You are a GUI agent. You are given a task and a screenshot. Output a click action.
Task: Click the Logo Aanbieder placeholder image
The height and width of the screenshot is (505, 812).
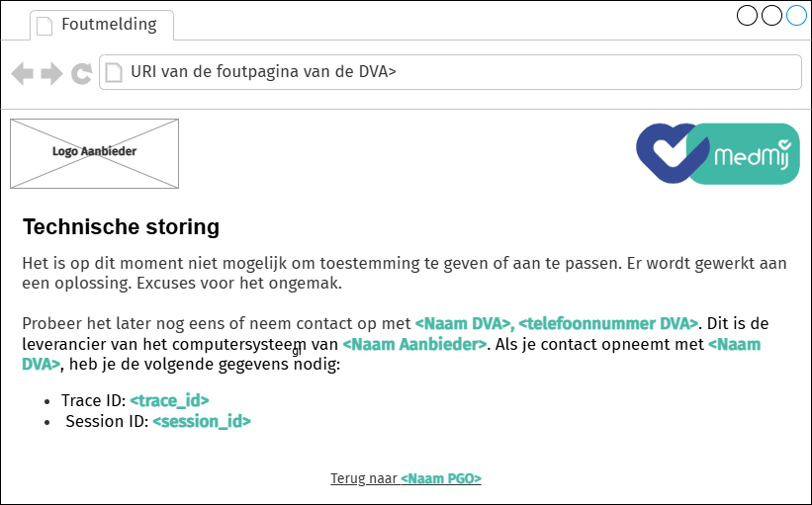(94, 153)
